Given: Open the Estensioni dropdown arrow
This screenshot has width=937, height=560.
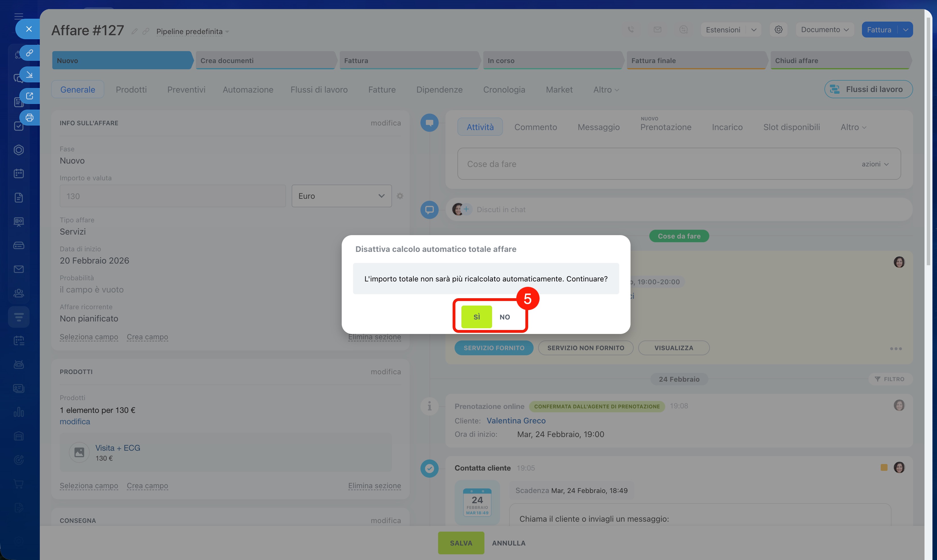Looking at the screenshot, I should coord(753,30).
